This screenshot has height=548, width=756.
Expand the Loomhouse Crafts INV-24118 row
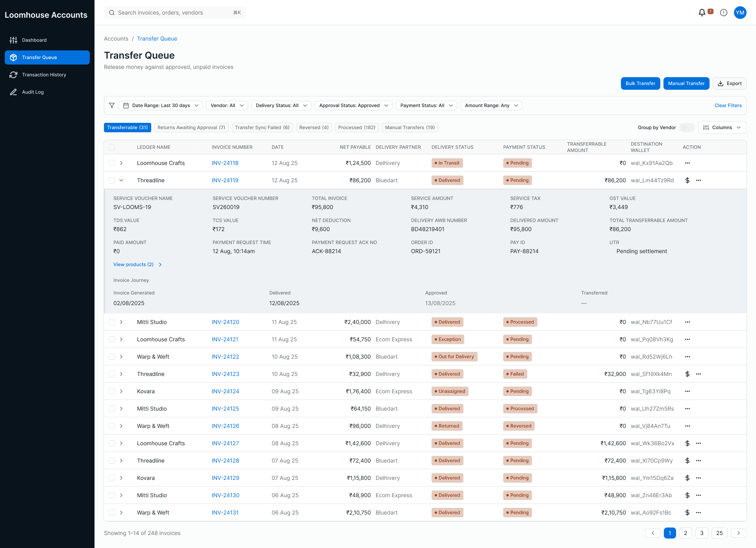[121, 163]
